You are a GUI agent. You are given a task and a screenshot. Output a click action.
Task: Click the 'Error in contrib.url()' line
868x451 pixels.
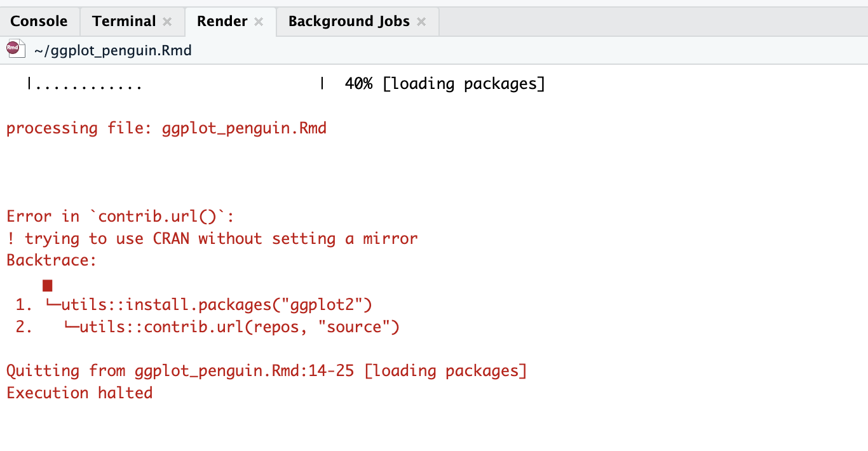[121, 217]
